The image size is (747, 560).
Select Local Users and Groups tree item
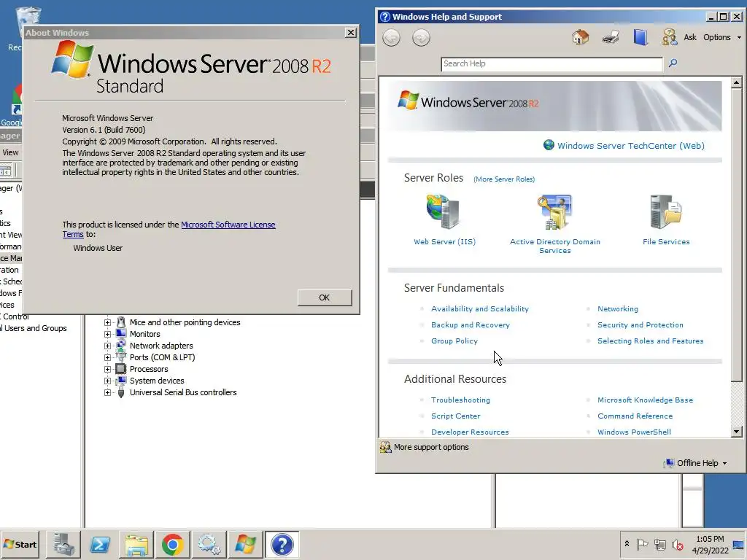point(34,328)
